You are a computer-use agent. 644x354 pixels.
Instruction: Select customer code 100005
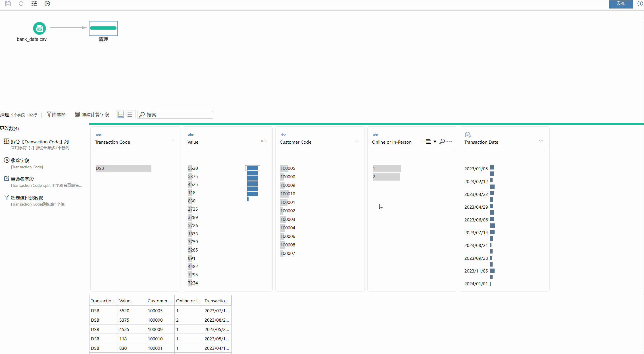(x=288, y=168)
